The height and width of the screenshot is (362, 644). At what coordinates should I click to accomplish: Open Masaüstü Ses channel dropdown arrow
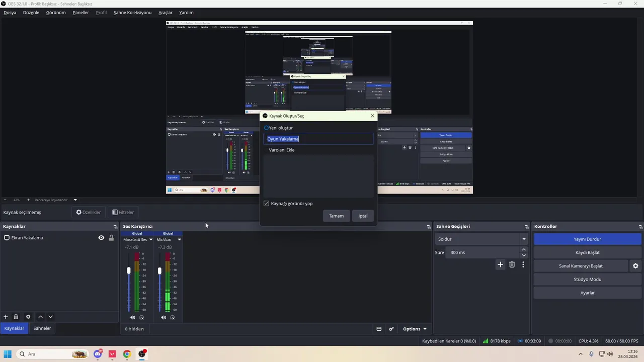coord(150,240)
